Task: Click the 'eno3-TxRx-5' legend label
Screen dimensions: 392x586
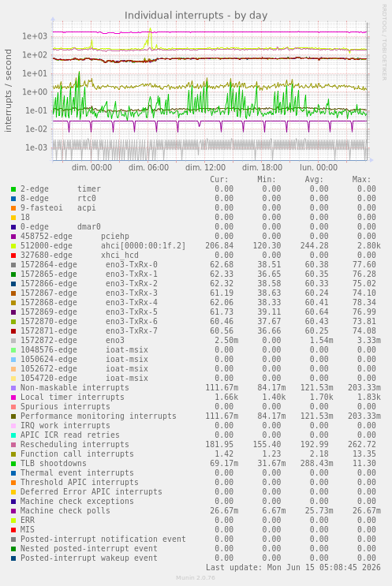Action: pos(132,312)
